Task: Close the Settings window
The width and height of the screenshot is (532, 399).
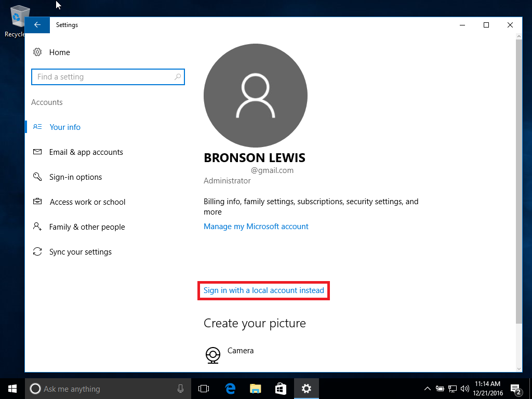Action: pyautogui.click(x=510, y=25)
